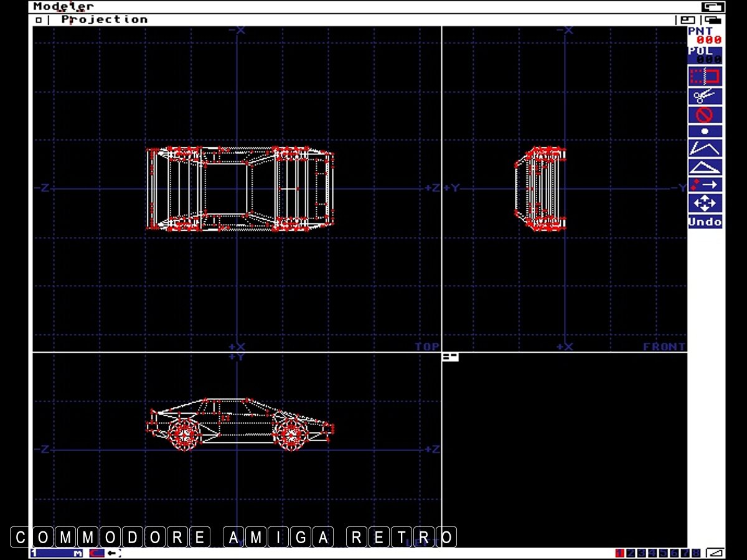Activate layer 1 in layer strip

click(619, 553)
